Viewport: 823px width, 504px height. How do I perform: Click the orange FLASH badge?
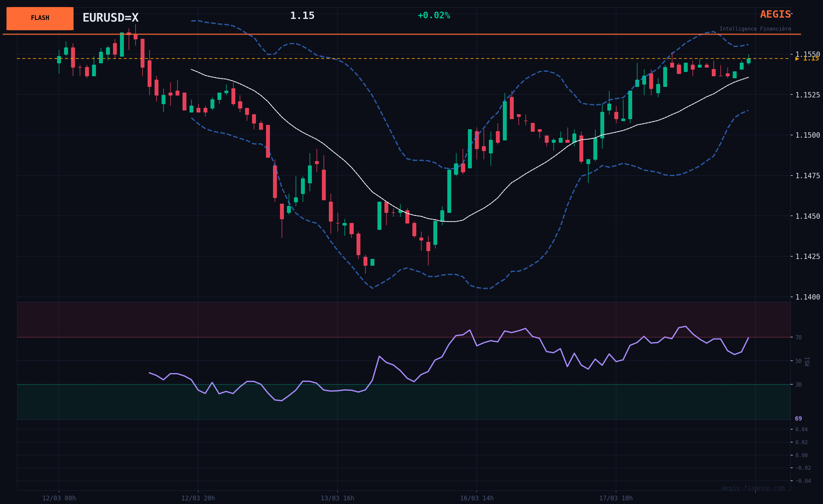40,18
